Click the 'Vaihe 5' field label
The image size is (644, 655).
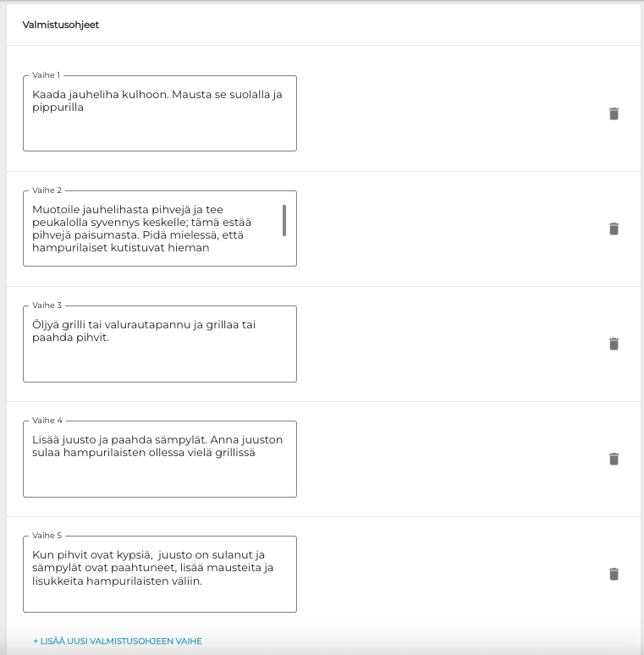point(47,536)
